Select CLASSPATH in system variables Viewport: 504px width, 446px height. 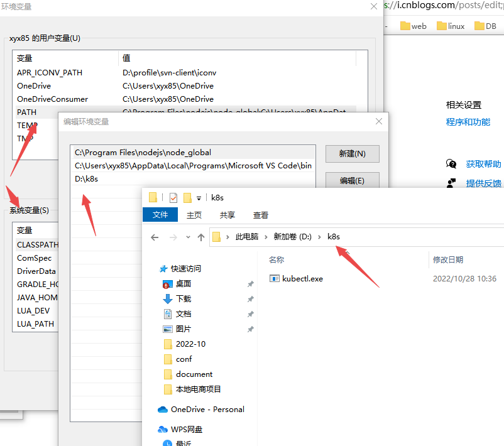(37, 245)
